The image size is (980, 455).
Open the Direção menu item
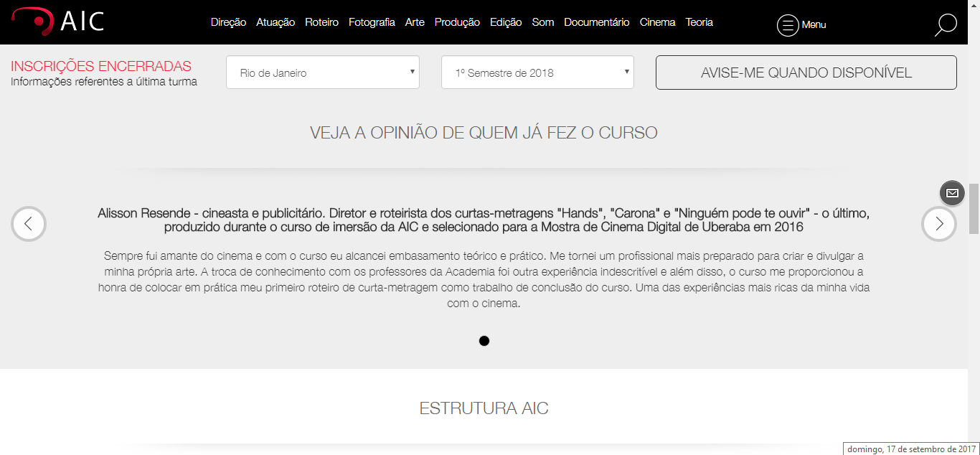[x=228, y=22]
